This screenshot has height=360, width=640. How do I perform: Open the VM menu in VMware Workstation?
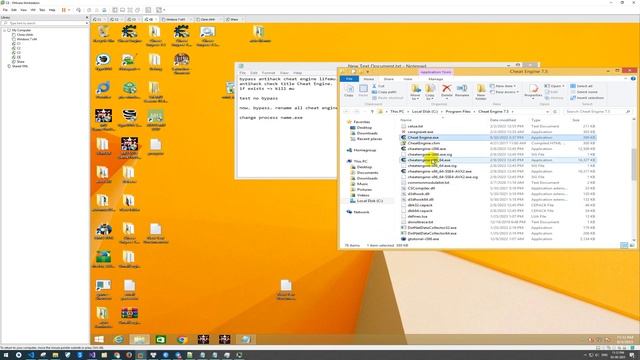point(33,10)
